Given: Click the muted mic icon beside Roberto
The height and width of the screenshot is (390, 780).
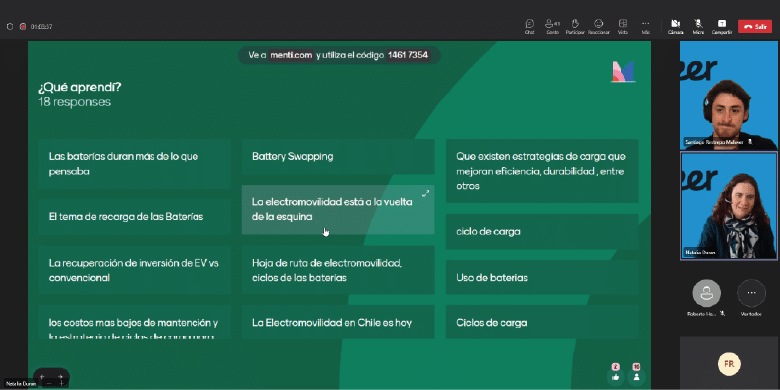Looking at the screenshot, I should click(x=723, y=314).
